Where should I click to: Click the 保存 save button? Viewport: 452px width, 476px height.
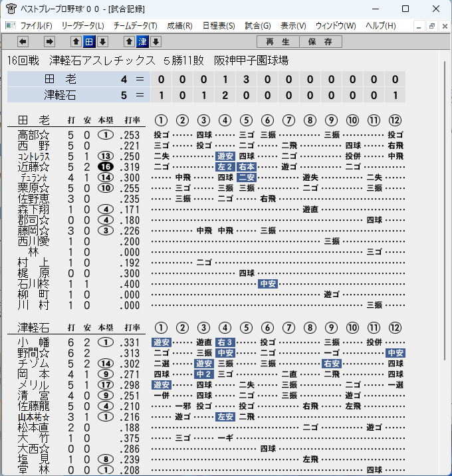pos(320,42)
